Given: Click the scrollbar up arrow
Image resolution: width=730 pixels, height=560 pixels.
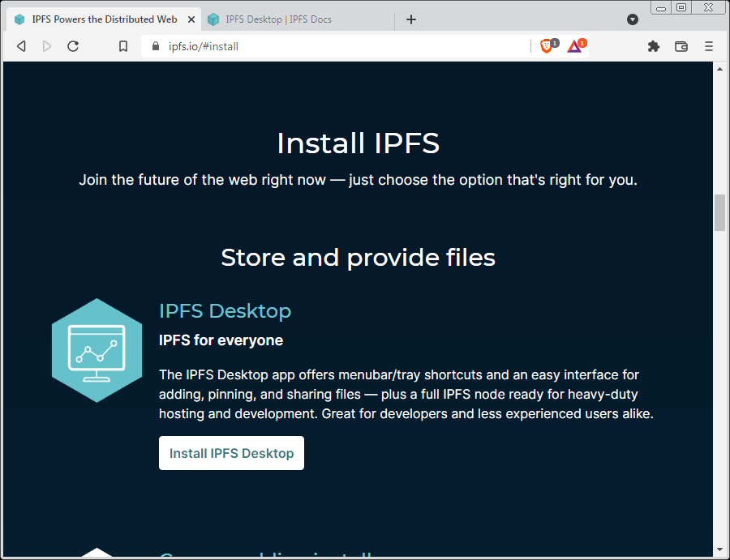Looking at the screenshot, I should pyautogui.click(x=719, y=69).
